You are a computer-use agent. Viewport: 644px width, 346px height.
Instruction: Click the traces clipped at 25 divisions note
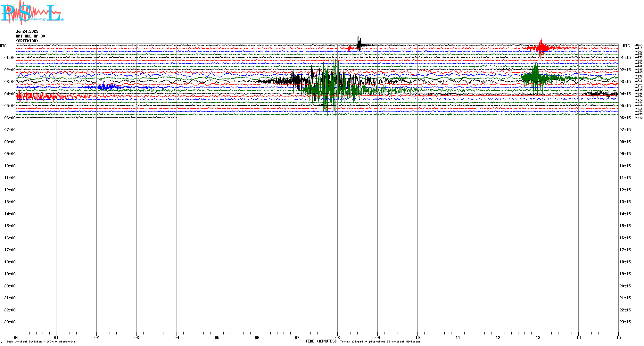(x=380, y=342)
